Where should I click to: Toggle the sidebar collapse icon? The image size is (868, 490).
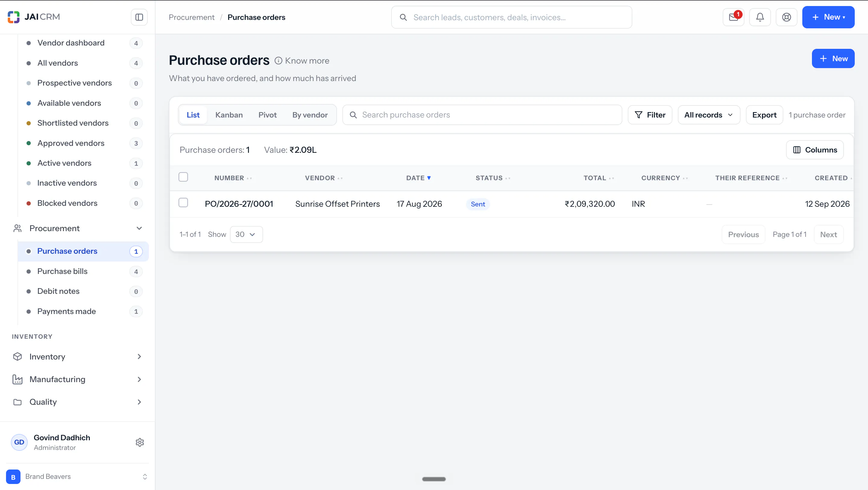point(139,17)
